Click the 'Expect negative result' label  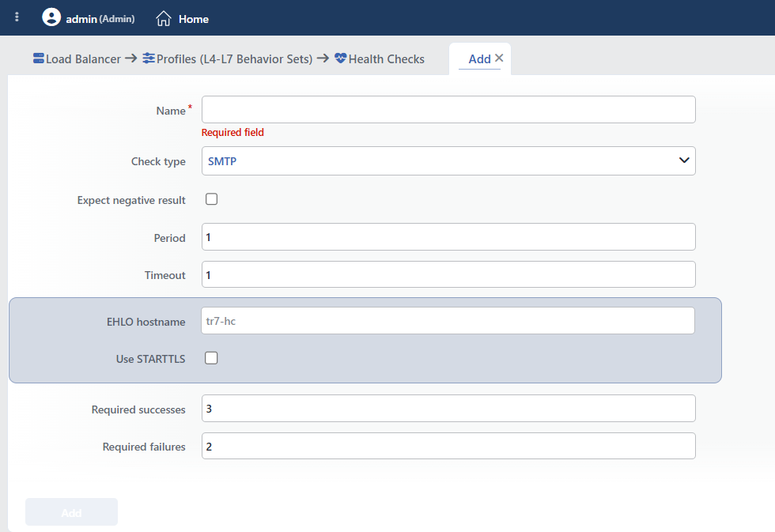click(x=131, y=201)
